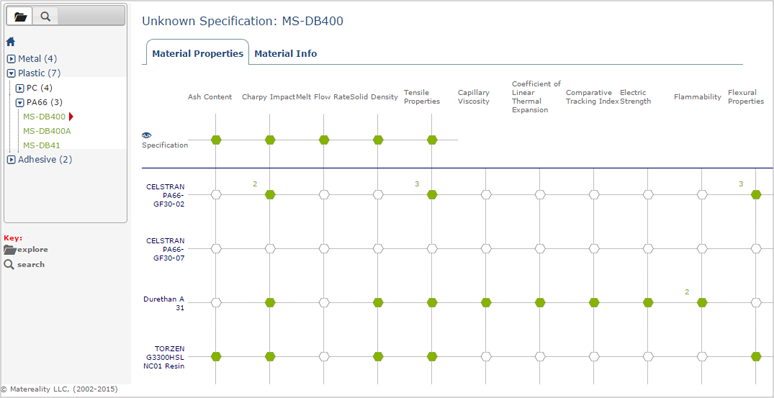Toggle the Specification eye icon
Screen dimensions: 774x398
point(147,135)
